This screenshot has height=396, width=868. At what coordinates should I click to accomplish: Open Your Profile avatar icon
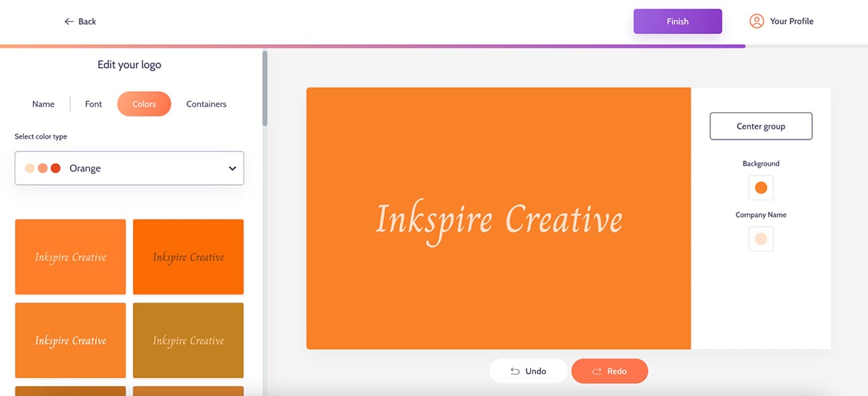[757, 22]
